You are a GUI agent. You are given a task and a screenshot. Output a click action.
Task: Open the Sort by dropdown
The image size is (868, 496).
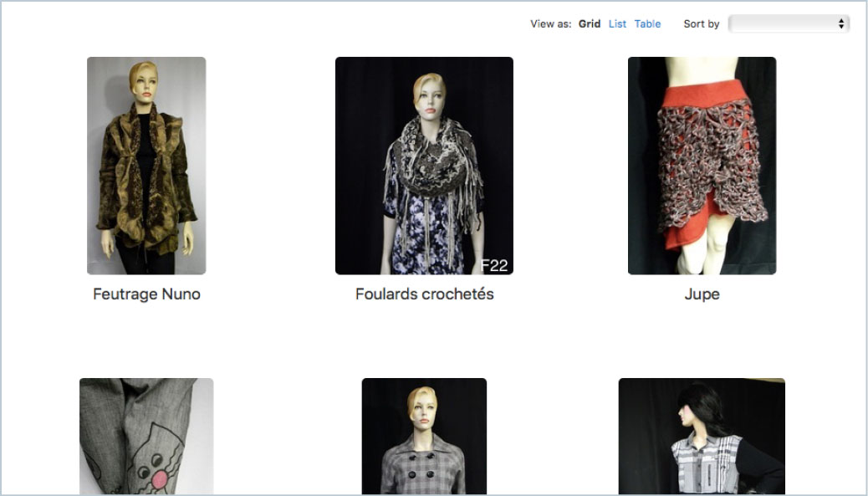pos(789,23)
